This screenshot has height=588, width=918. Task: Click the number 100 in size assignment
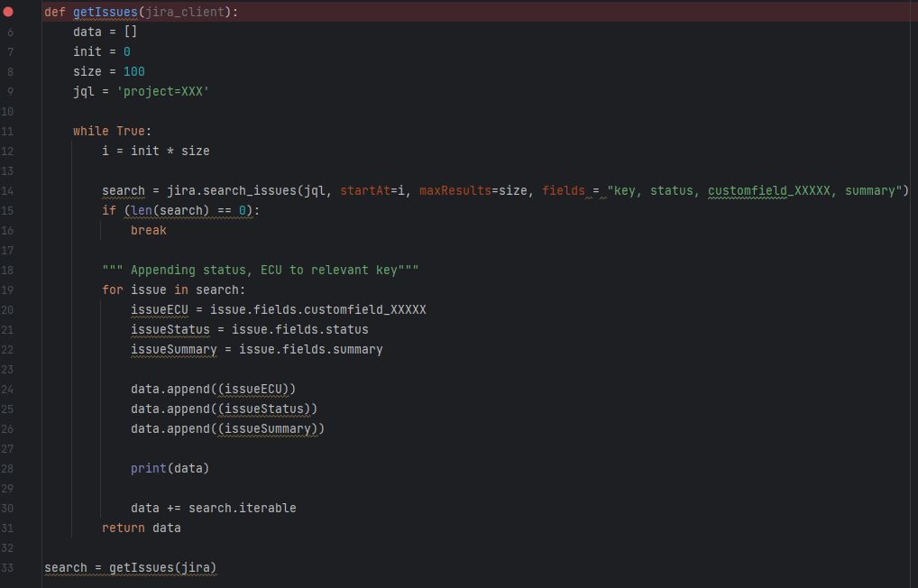134,72
